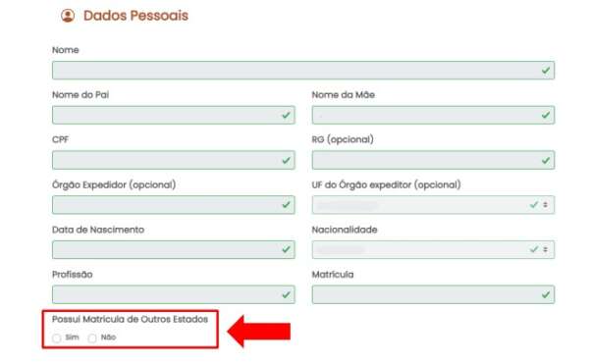Click the validation checkmark in CPF field
Viewport: 589px width, 364px height.
[286, 160]
